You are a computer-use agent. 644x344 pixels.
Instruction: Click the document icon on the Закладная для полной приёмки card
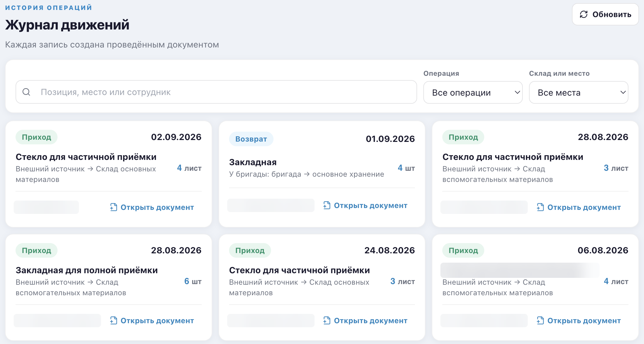pos(113,320)
